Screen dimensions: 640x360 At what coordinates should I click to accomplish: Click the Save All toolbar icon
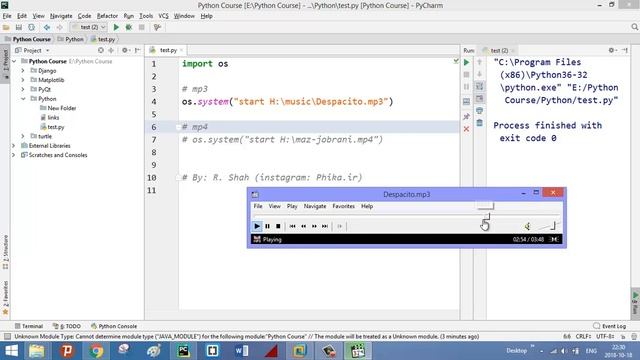click(19, 27)
